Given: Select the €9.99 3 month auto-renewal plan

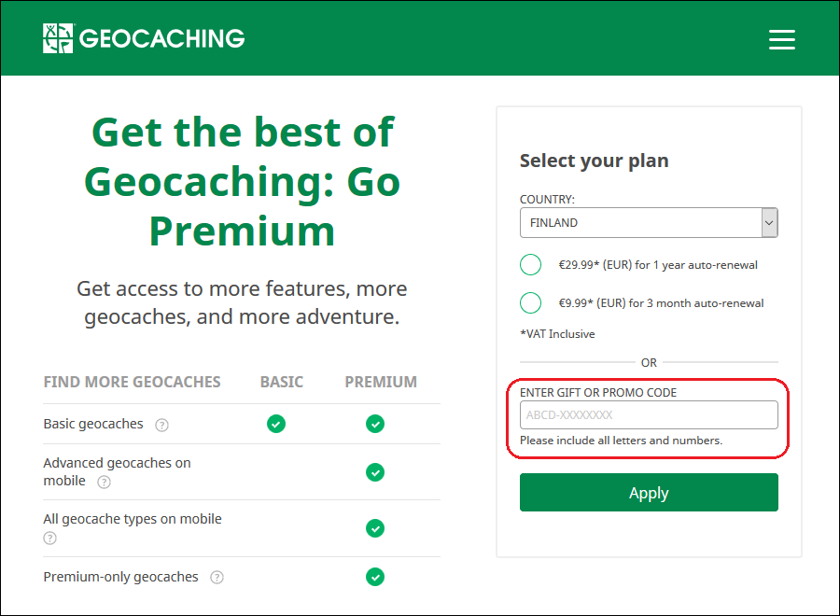Looking at the screenshot, I should pyautogui.click(x=531, y=303).
